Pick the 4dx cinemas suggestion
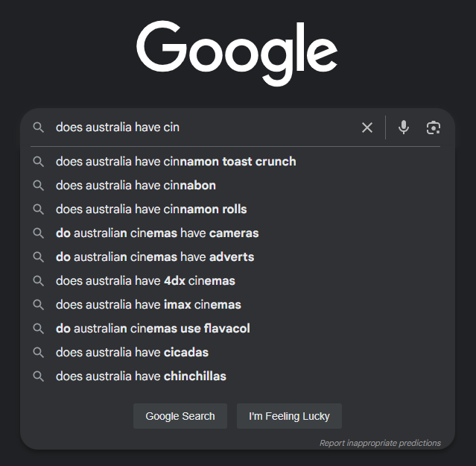 145,281
